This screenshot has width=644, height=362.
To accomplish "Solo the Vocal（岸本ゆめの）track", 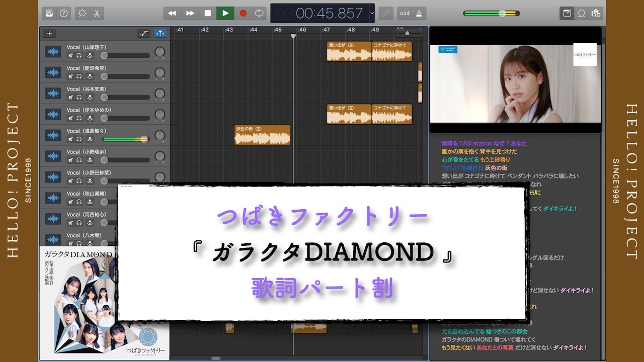I will [x=79, y=118].
